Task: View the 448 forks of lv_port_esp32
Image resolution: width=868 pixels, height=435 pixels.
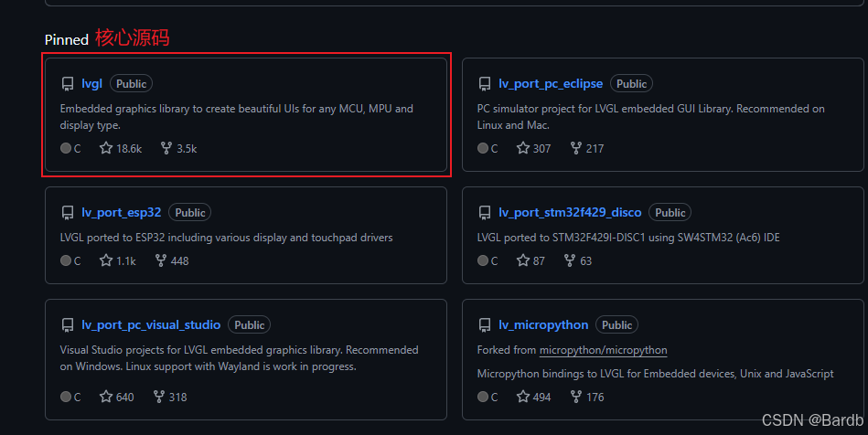Action: point(172,260)
